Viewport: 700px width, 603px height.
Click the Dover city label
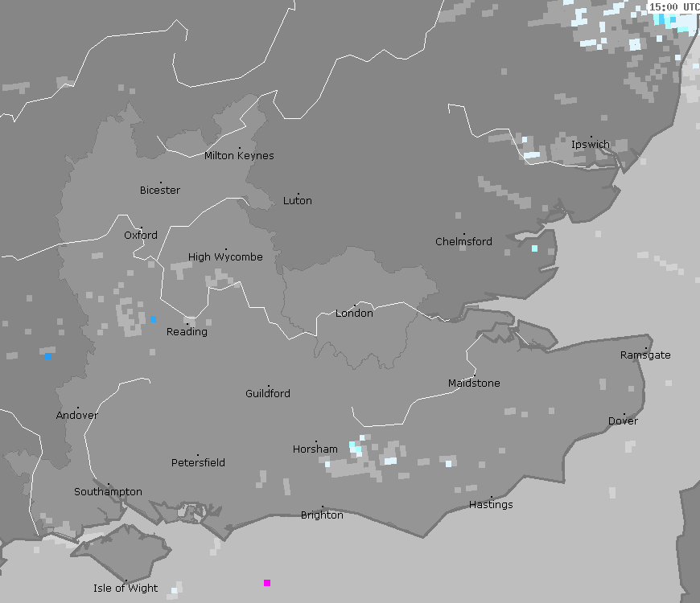623,421
